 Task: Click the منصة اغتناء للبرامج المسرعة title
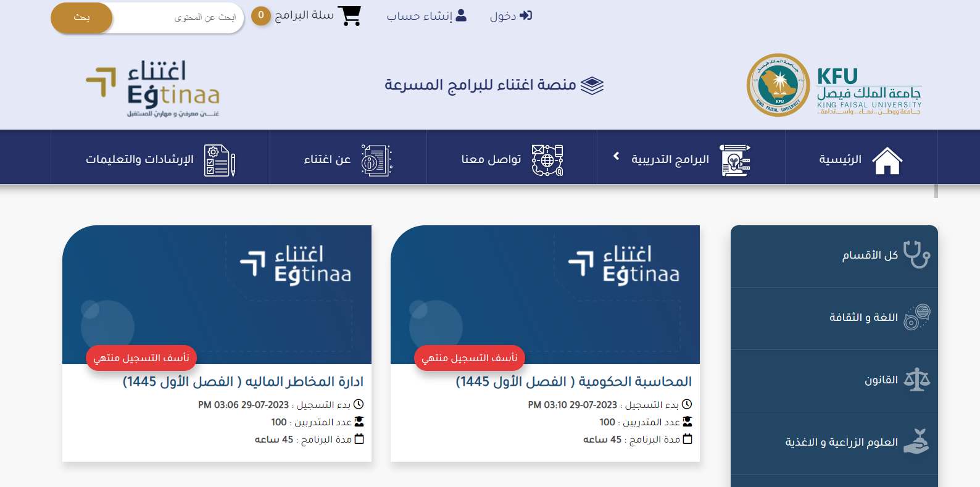pos(480,85)
